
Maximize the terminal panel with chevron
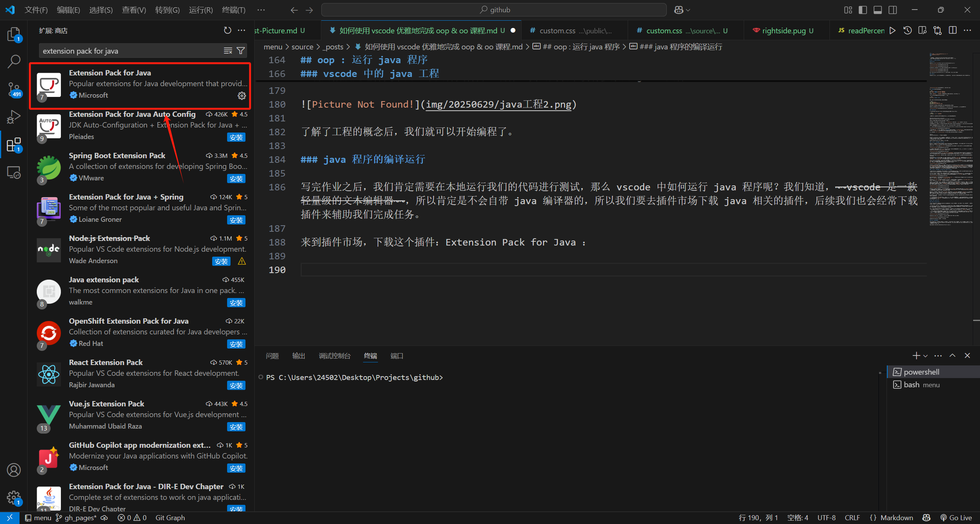click(952, 355)
